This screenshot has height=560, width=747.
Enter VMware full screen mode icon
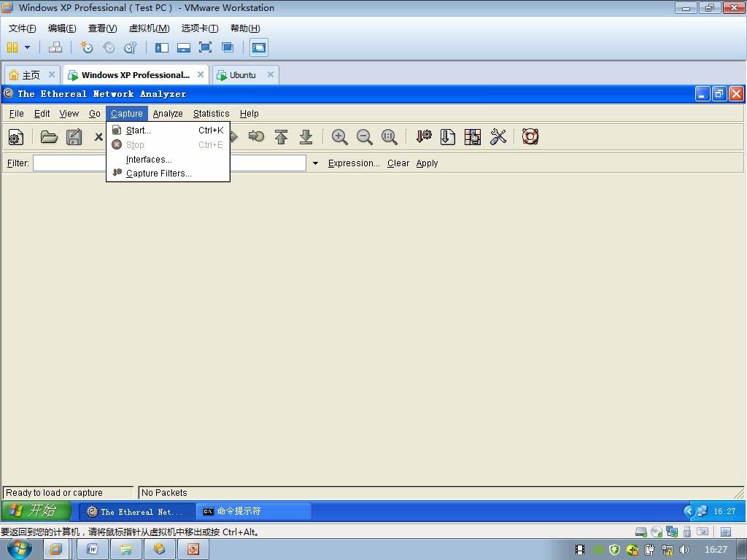pyautogui.click(x=205, y=47)
